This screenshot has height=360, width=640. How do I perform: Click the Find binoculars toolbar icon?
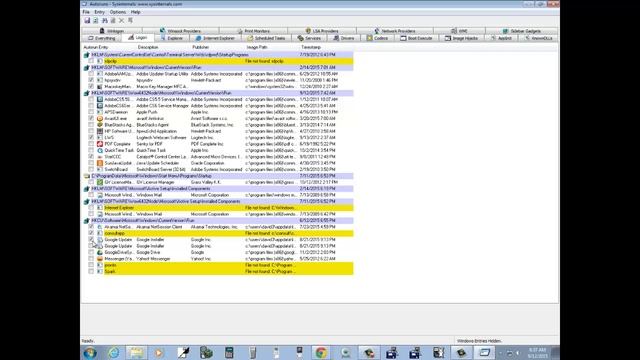click(104, 20)
